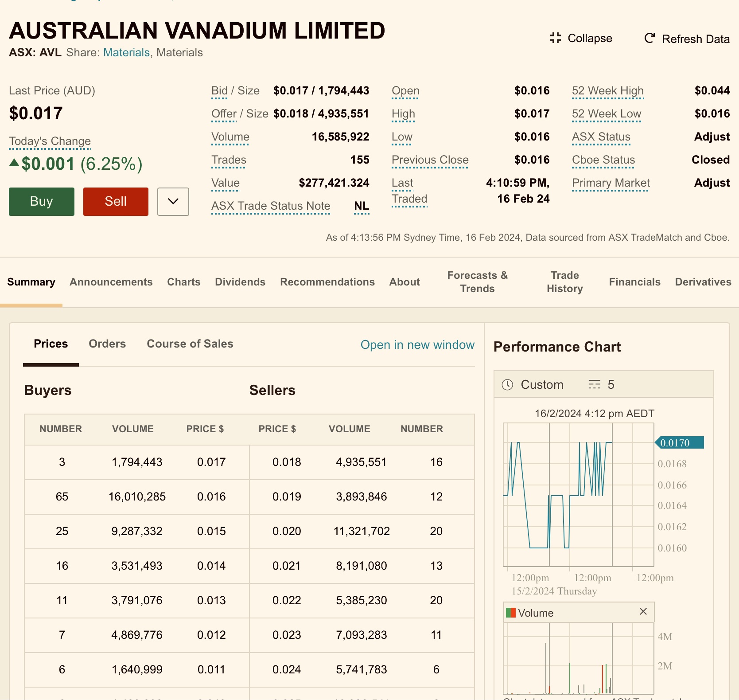Click the Open price label
Screen dimensions: 739x700
[405, 91]
